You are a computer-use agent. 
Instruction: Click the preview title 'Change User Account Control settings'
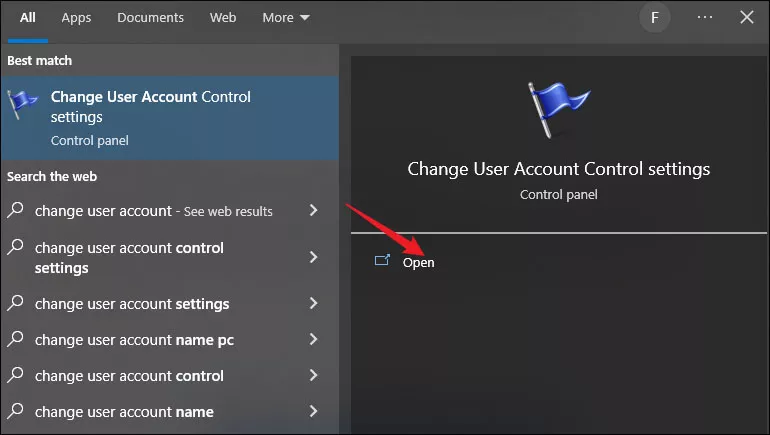pyautogui.click(x=558, y=169)
